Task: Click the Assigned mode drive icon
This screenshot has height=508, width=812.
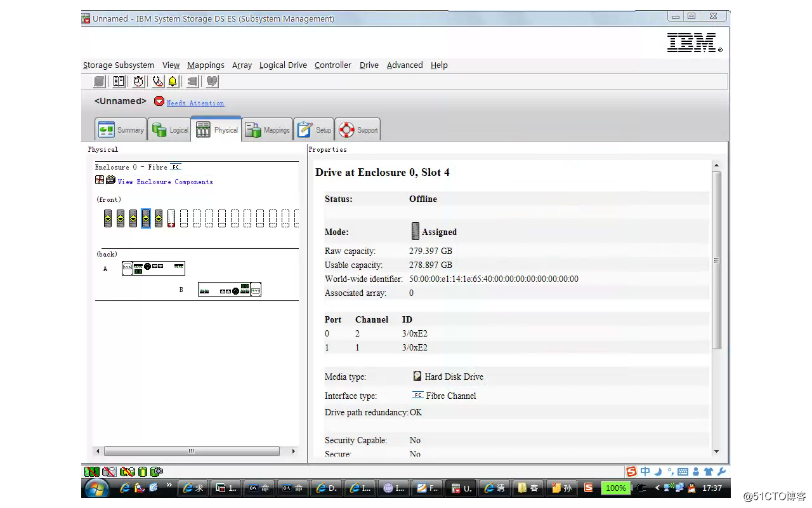Action: [x=416, y=231]
